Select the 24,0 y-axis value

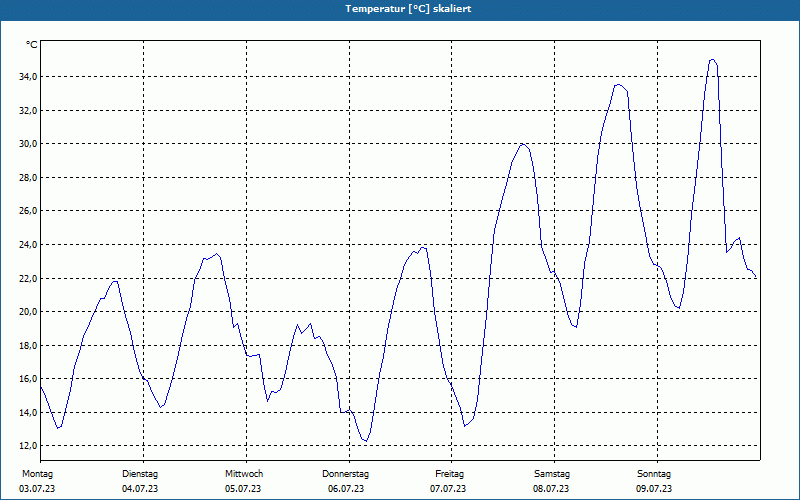pyautogui.click(x=28, y=244)
